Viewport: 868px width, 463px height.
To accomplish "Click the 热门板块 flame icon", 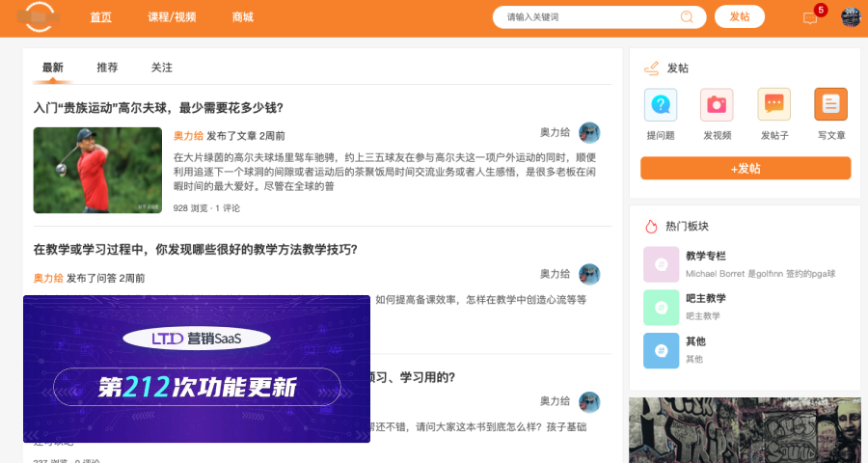I will click(651, 226).
